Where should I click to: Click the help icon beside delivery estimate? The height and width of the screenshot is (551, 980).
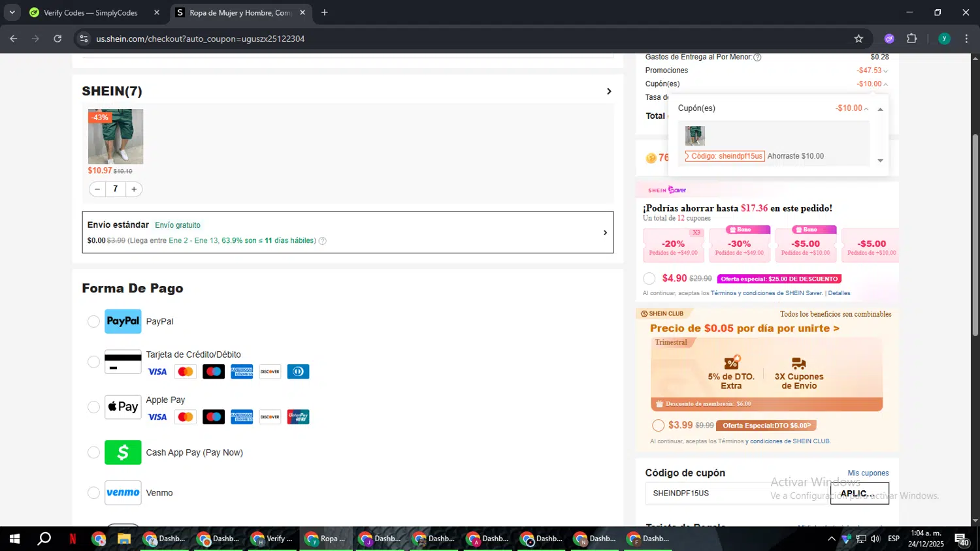coord(322,241)
